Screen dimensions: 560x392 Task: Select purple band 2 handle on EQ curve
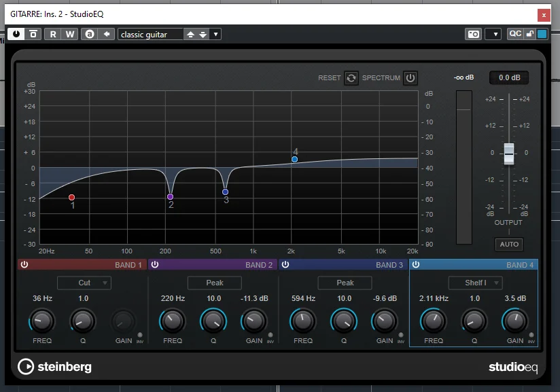click(x=171, y=196)
